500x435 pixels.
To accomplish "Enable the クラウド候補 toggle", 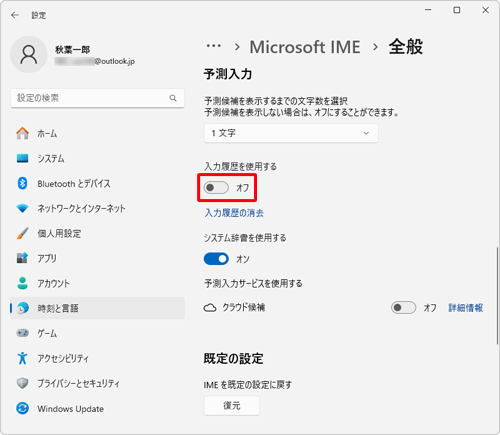I will (x=403, y=307).
